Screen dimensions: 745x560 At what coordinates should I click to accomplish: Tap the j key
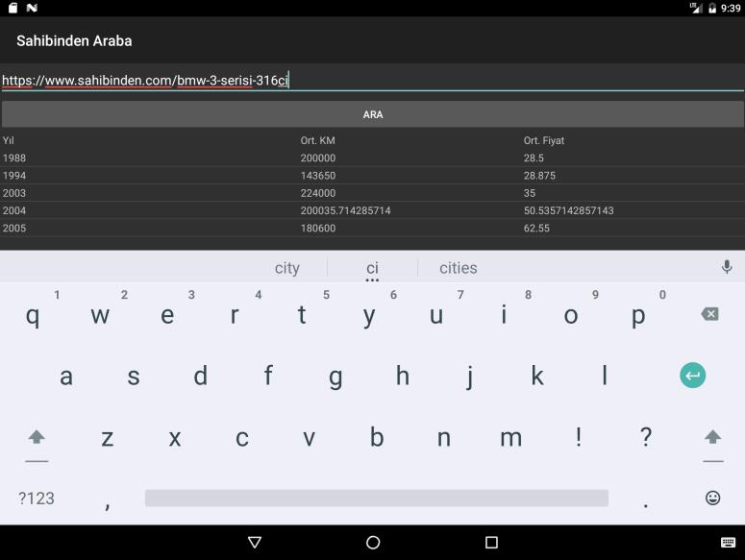[x=470, y=377]
